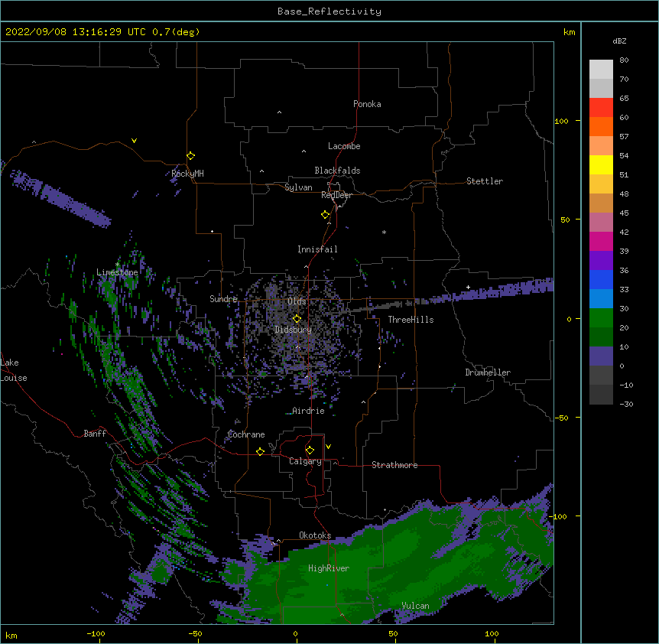
Task: Click the dBZ legend heading
Action: point(619,41)
